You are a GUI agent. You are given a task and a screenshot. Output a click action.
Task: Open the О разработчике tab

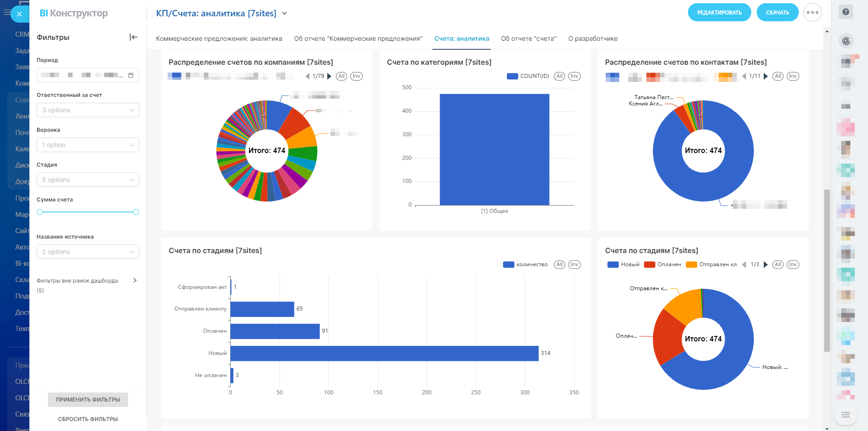click(593, 38)
